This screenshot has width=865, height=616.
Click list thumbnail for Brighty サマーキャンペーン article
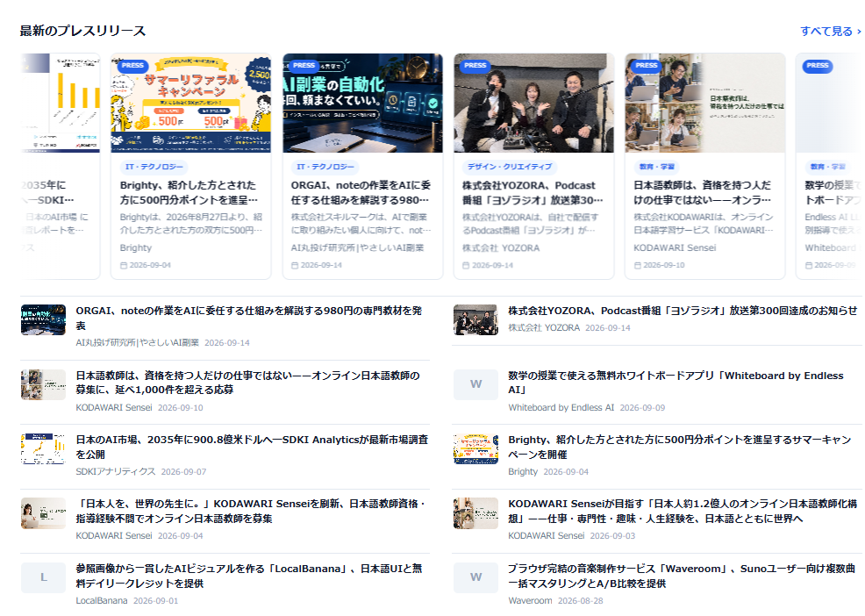[475, 449]
